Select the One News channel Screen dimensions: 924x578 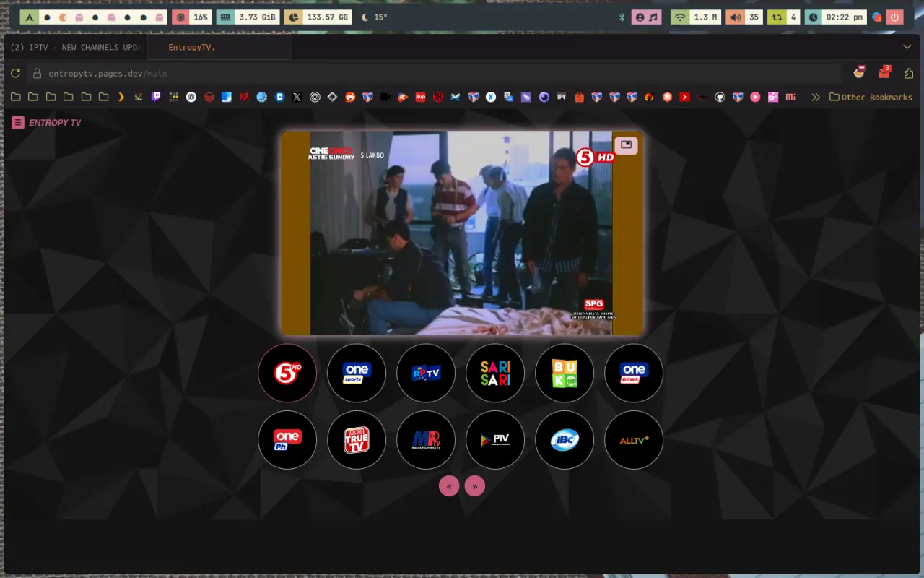pos(634,373)
